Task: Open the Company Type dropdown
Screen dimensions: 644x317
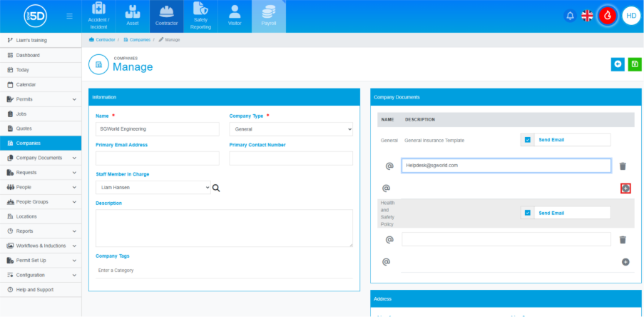Action: [x=291, y=129]
